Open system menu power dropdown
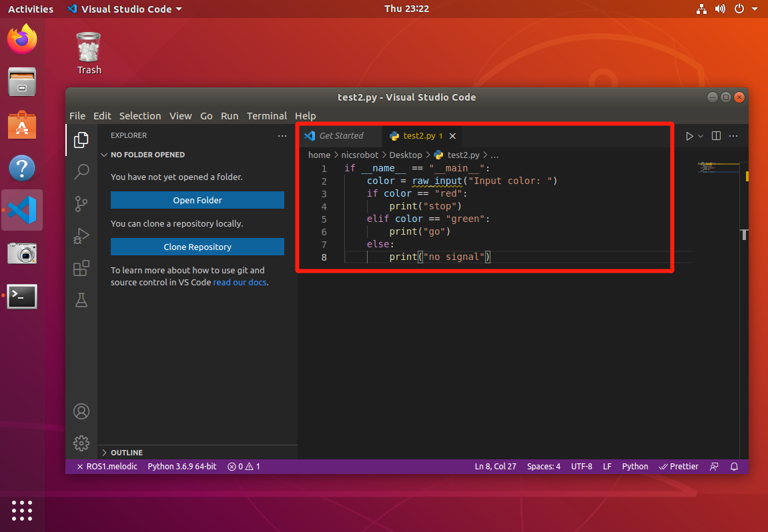 (745, 9)
